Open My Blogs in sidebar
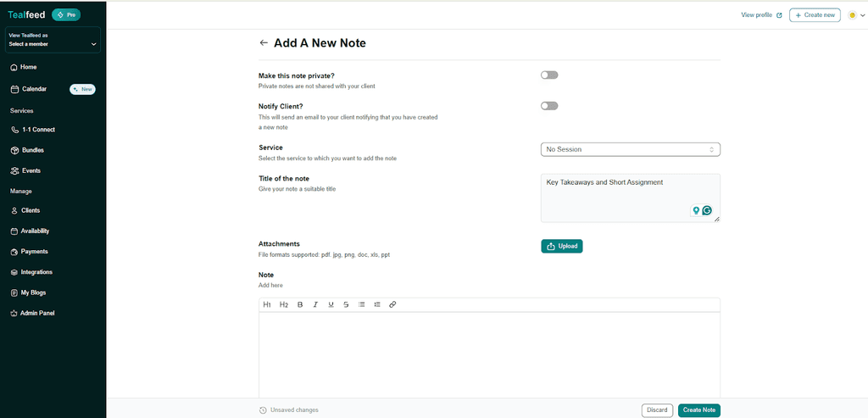Screen dimensions: 868x418 click(x=28, y=293)
